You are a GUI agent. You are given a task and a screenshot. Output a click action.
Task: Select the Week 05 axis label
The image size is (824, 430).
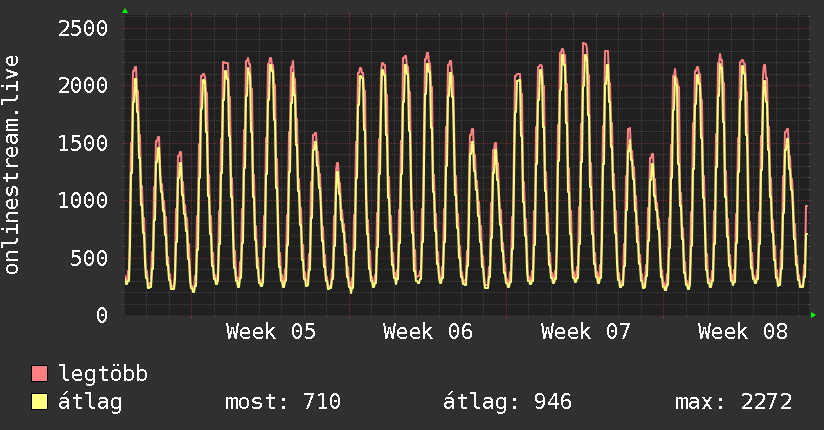click(271, 332)
